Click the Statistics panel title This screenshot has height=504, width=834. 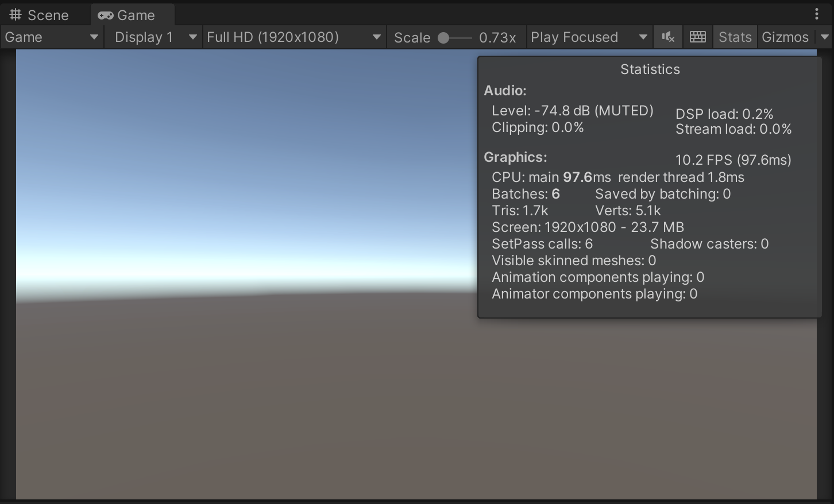(x=650, y=69)
